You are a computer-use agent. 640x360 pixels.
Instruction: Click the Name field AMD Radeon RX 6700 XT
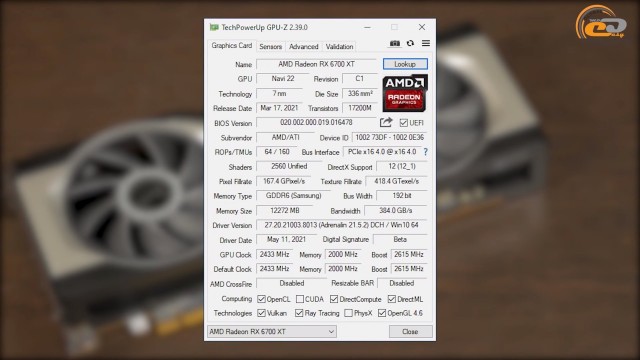[316, 64]
